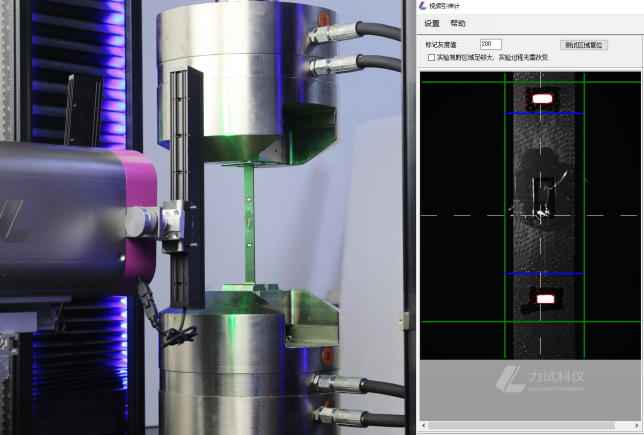Enable the 实验视野区域足够大 checkbox

431,58
